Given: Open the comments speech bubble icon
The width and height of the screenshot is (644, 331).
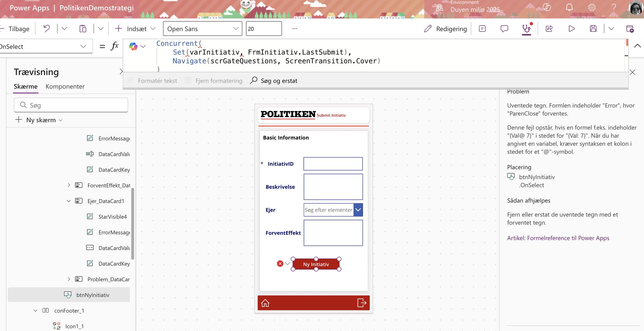Looking at the screenshot, I should tap(504, 29).
